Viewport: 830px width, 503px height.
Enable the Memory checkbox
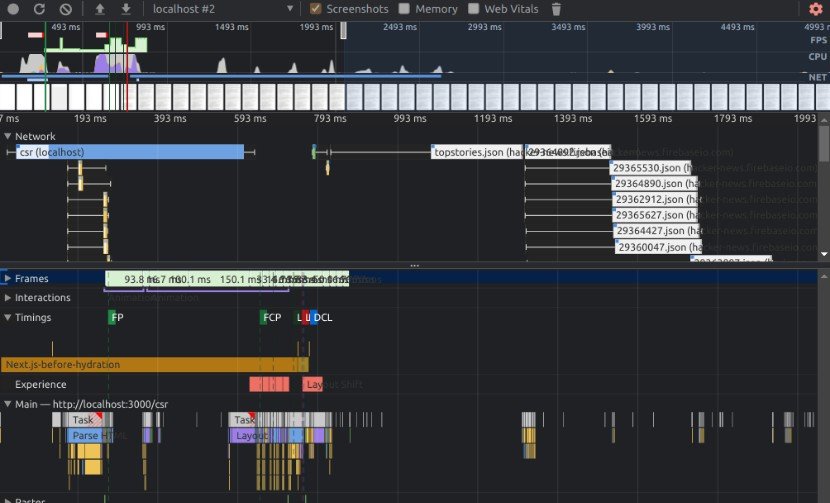[x=404, y=9]
